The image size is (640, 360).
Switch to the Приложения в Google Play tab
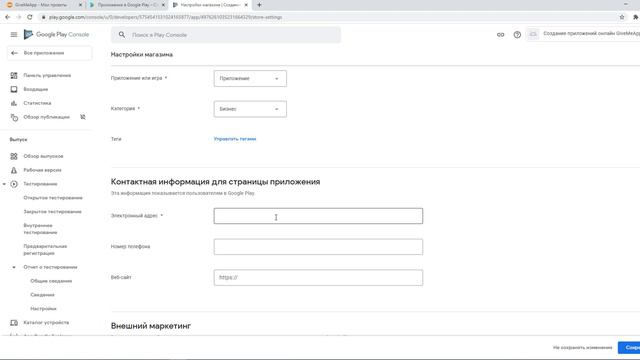[127, 5]
